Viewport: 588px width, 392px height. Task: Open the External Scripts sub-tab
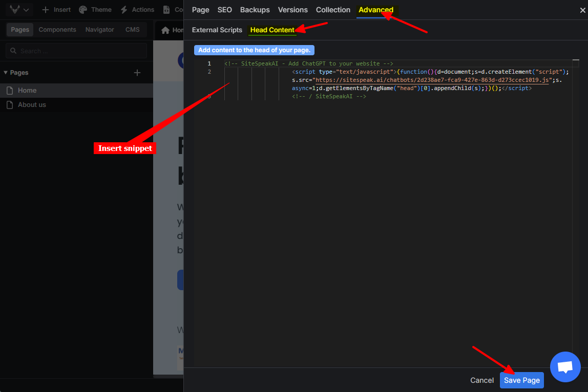[217, 30]
